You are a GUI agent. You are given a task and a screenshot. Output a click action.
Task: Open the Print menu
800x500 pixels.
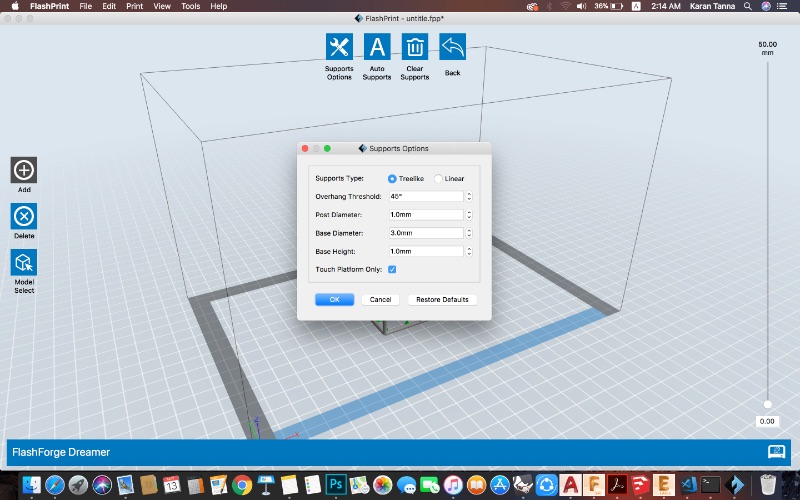[135, 6]
